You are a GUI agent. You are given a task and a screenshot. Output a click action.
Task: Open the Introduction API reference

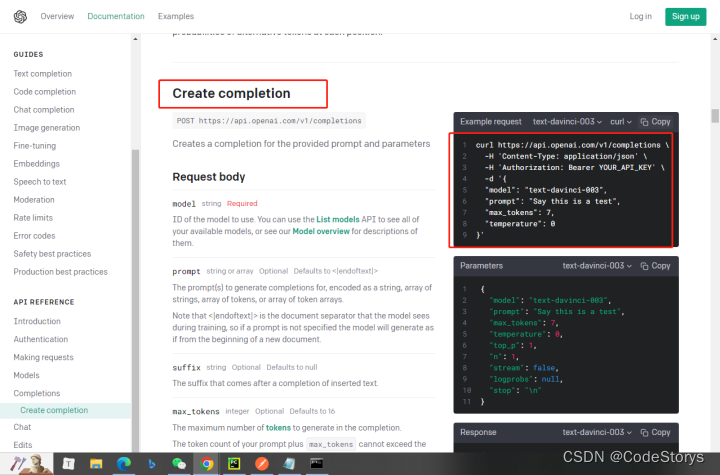(x=37, y=321)
